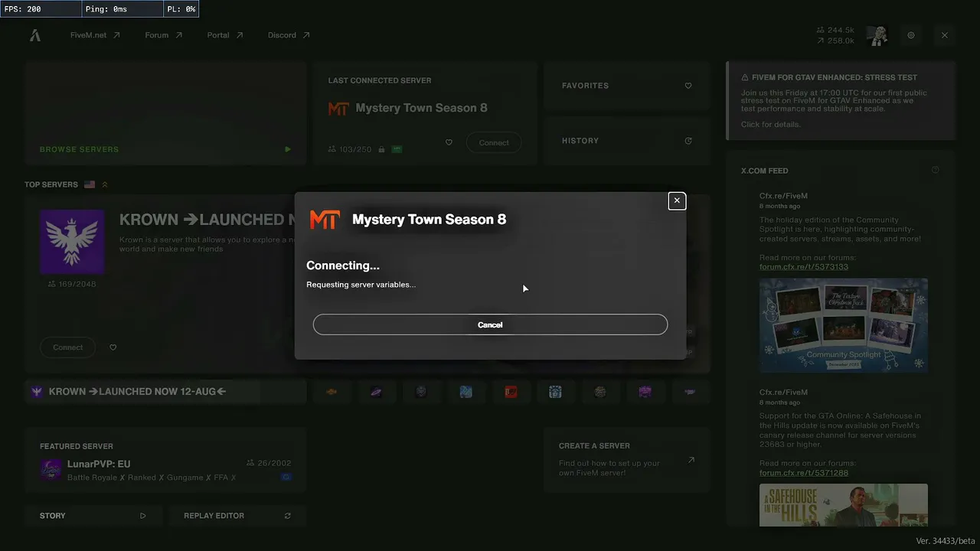
Task: Select the KROWN server eagle thumbnail
Action: click(72, 242)
